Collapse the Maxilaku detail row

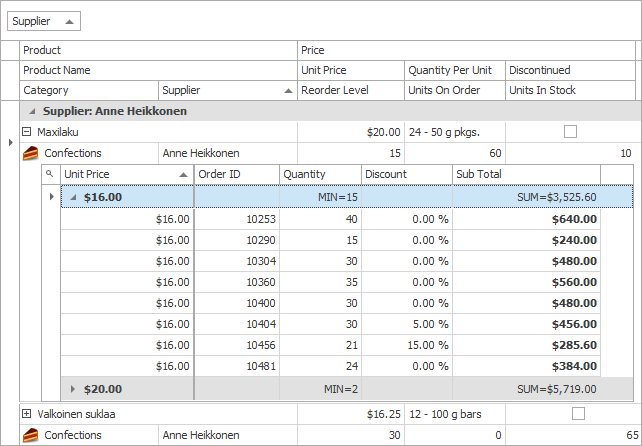[27, 131]
